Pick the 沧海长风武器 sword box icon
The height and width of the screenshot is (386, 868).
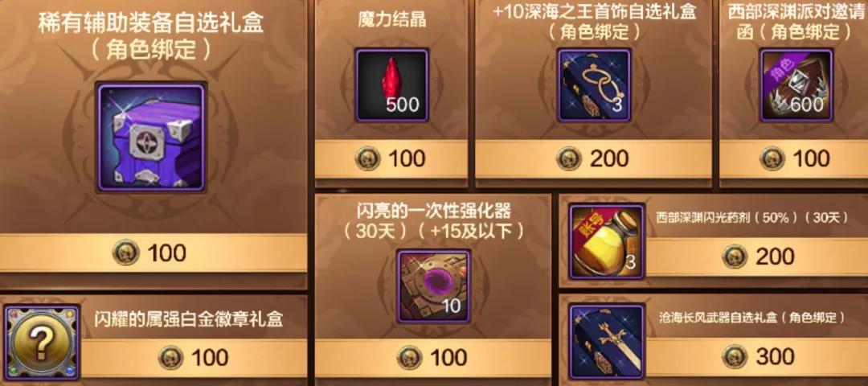click(608, 340)
